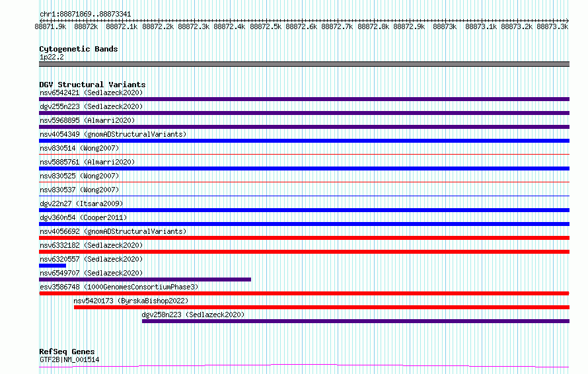588x374 pixels.
Task: Click the 88873.3k ruler tick label
Action: [x=552, y=26]
